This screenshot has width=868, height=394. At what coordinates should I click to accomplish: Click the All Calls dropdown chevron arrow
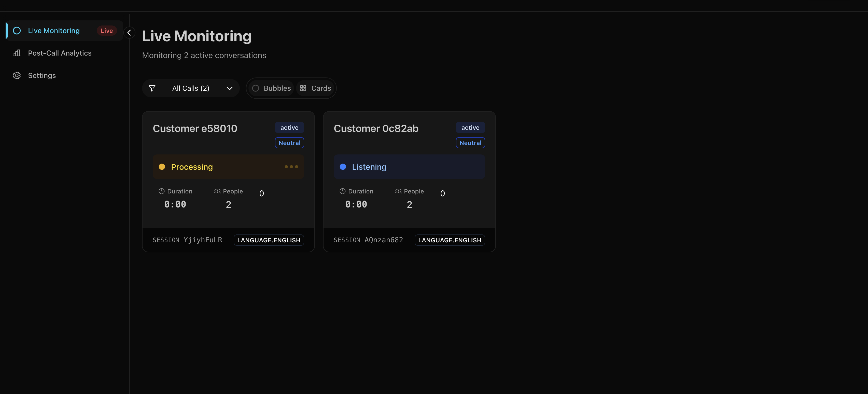click(229, 88)
